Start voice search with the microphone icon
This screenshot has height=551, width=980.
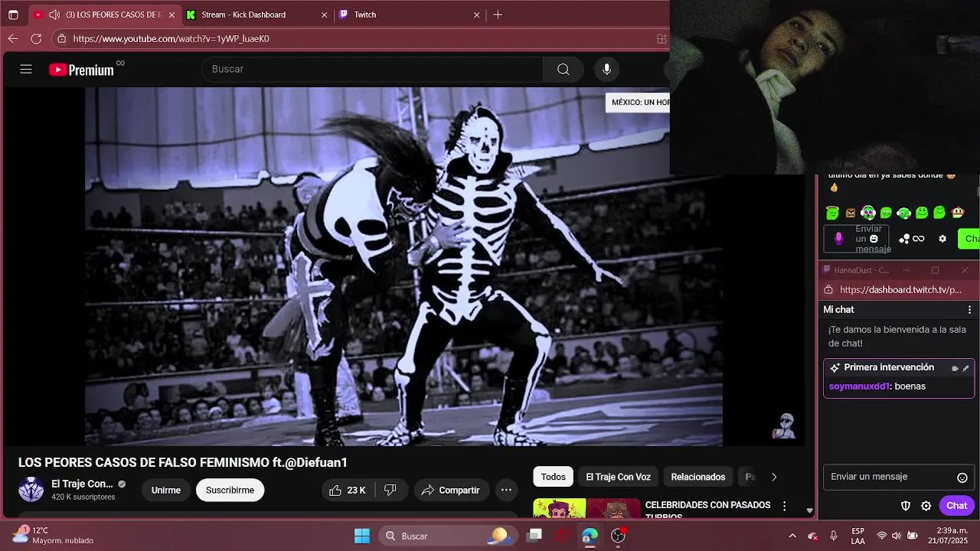(606, 70)
